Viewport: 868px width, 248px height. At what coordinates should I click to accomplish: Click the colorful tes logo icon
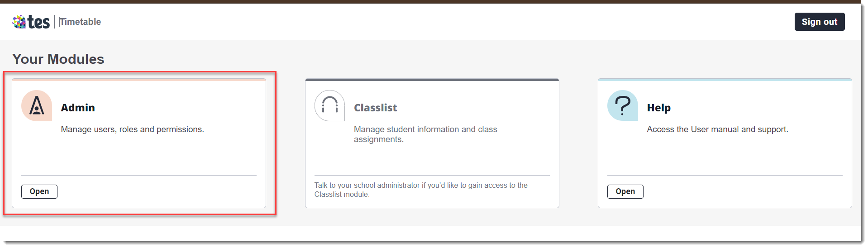(x=19, y=22)
